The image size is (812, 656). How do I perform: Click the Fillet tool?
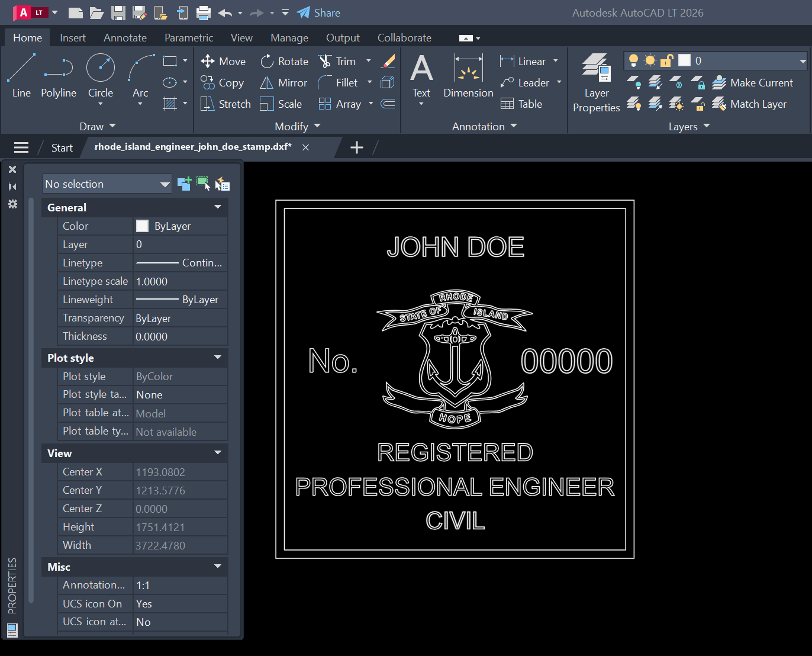[338, 83]
